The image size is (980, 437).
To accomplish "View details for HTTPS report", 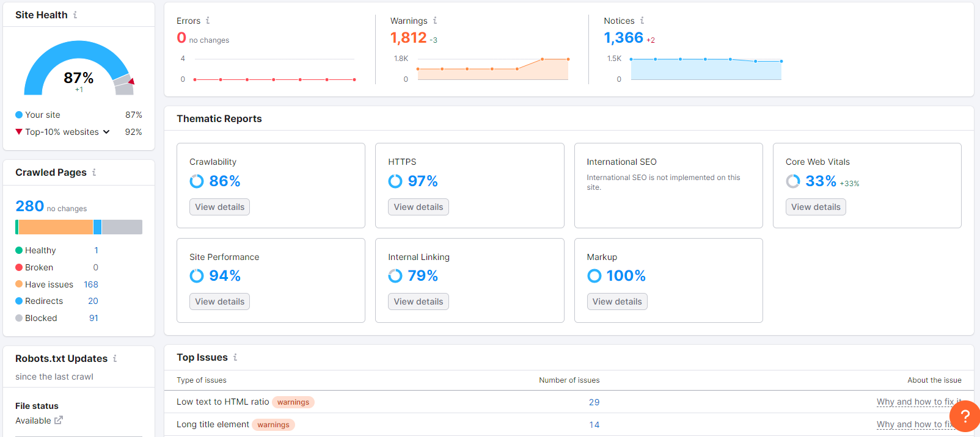I will tap(418, 207).
